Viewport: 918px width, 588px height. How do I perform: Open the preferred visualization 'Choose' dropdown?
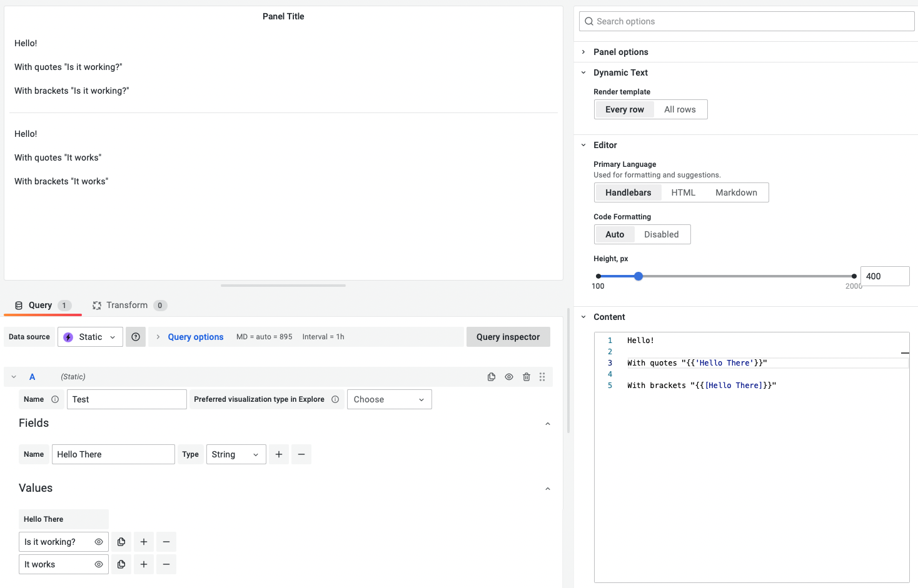coord(389,399)
